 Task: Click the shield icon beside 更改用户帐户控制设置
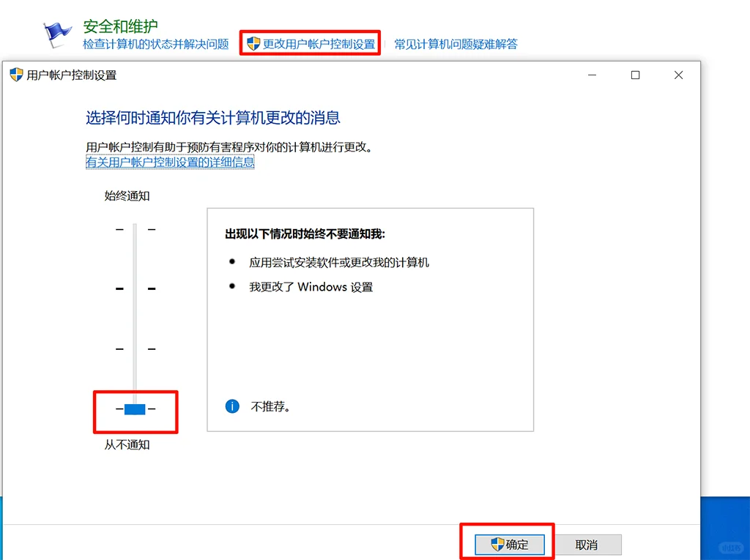pyautogui.click(x=254, y=43)
